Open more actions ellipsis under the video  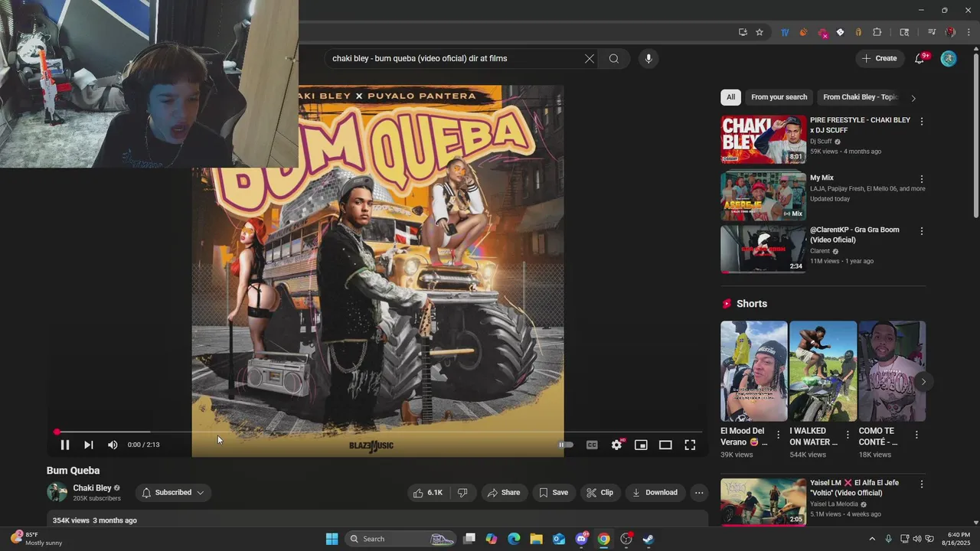[x=699, y=493]
